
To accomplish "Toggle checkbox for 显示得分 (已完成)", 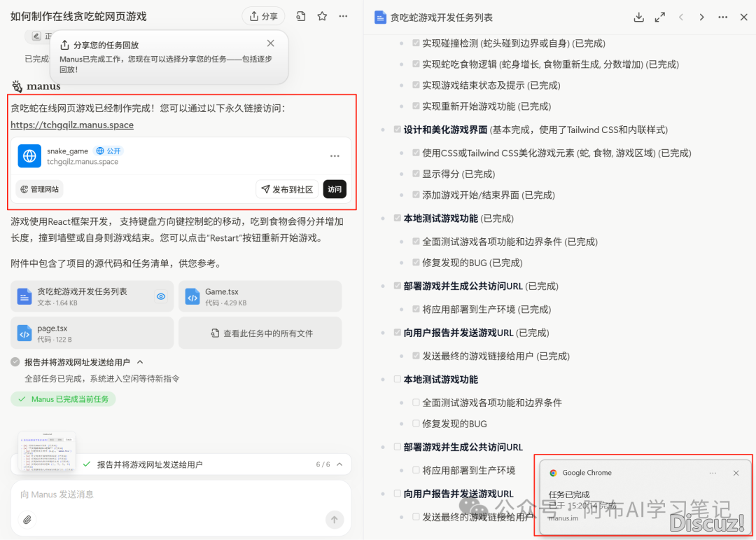I will click(x=416, y=174).
